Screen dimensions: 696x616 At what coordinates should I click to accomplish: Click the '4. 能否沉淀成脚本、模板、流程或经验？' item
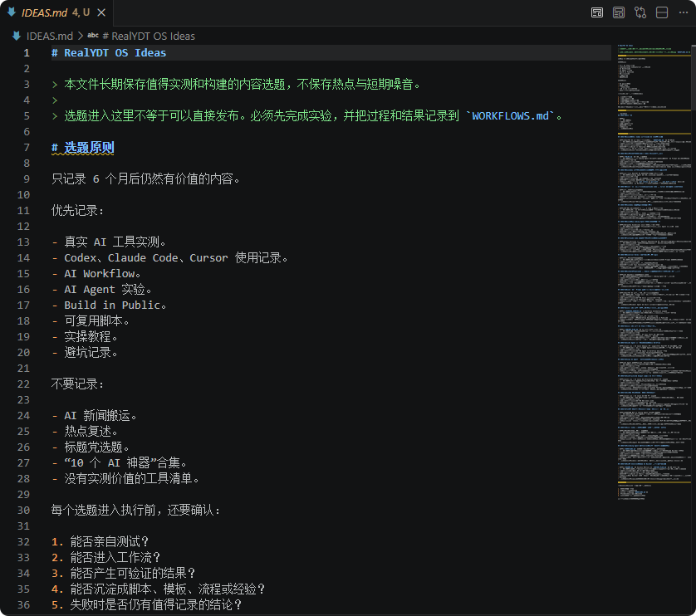coord(158,589)
